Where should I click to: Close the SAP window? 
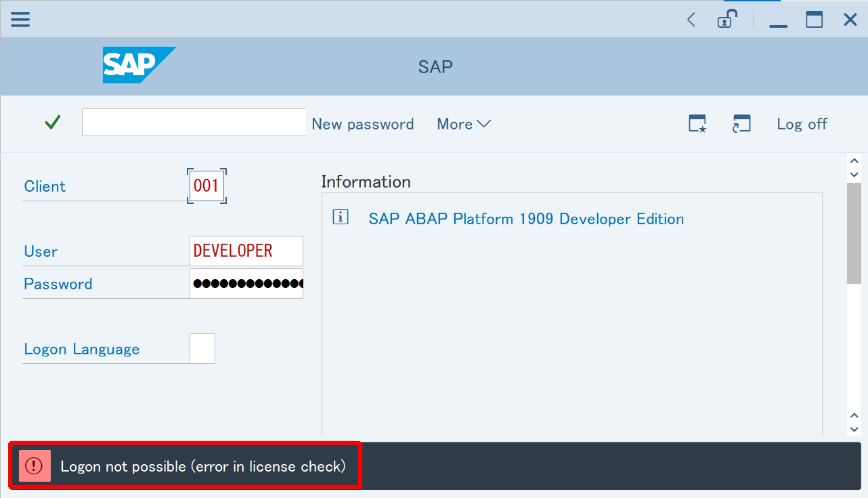[x=850, y=20]
